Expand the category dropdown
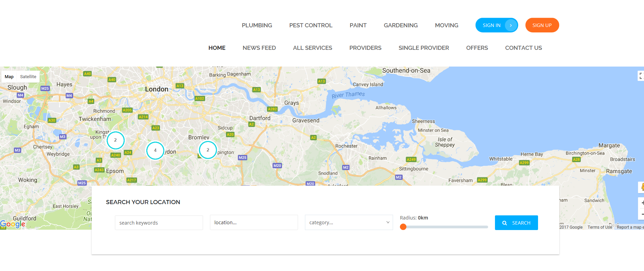The height and width of the screenshot is (271, 644). point(349,223)
